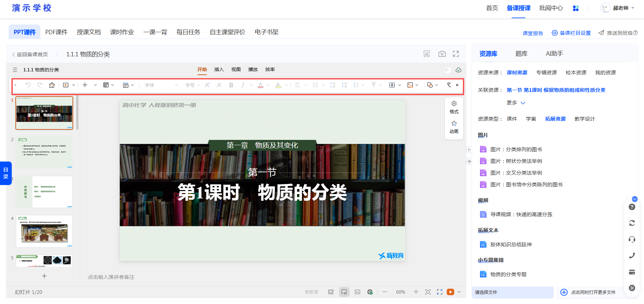Click 推送到班级 button
Image resolution: width=644 pixels, height=304 pixels.
[x=618, y=33]
